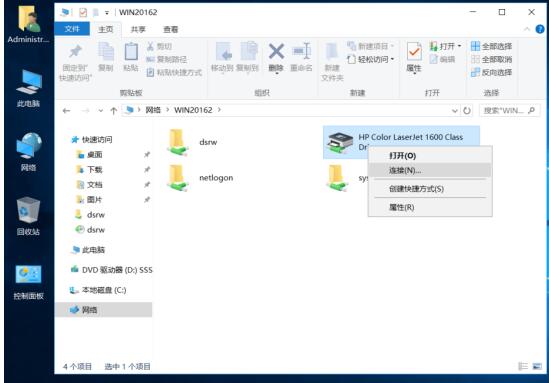Click the Administrator desktop icon

[28, 25]
